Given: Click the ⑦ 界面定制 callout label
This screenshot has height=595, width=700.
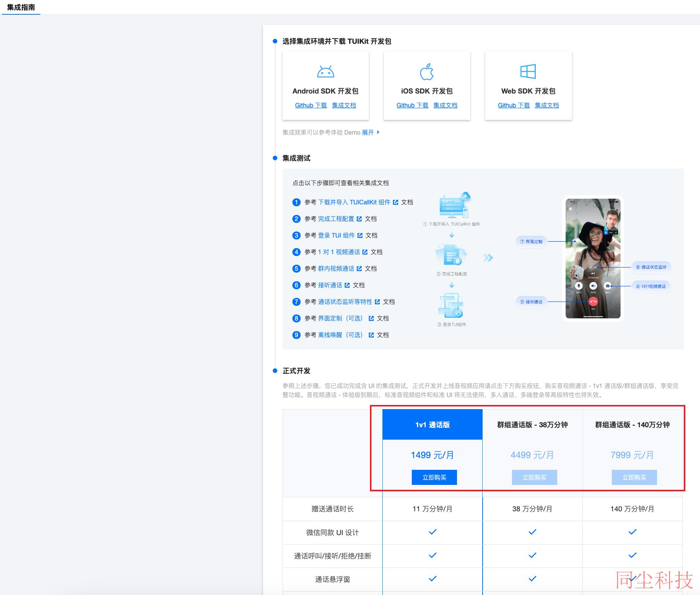Looking at the screenshot, I should click(x=531, y=242).
